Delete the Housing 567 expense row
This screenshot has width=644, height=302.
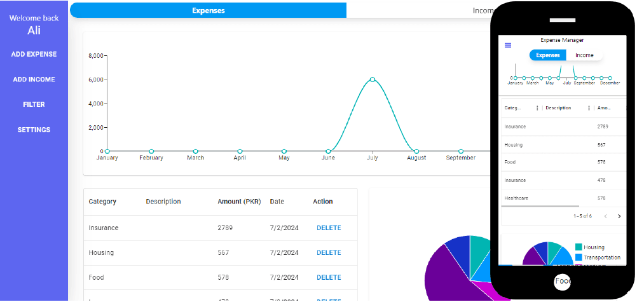click(329, 252)
